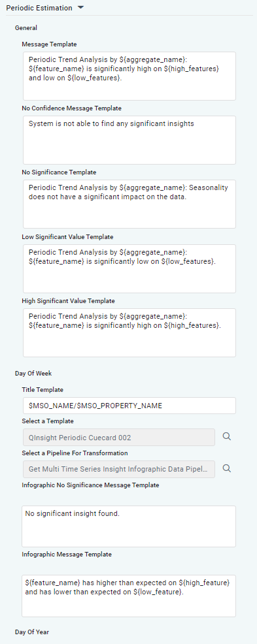This screenshot has height=644, width=257.
Task: Click search icon next to QInsight Periodic Cuecard
Action: 226,437
